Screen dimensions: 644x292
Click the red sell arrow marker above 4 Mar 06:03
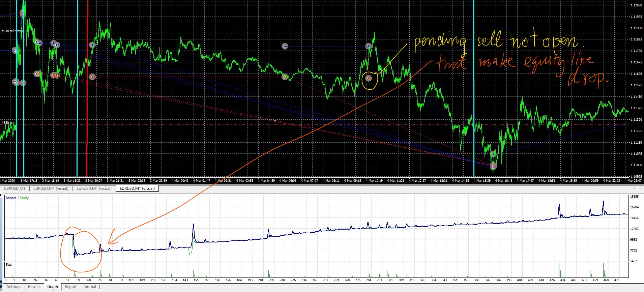pyautogui.click(x=285, y=77)
